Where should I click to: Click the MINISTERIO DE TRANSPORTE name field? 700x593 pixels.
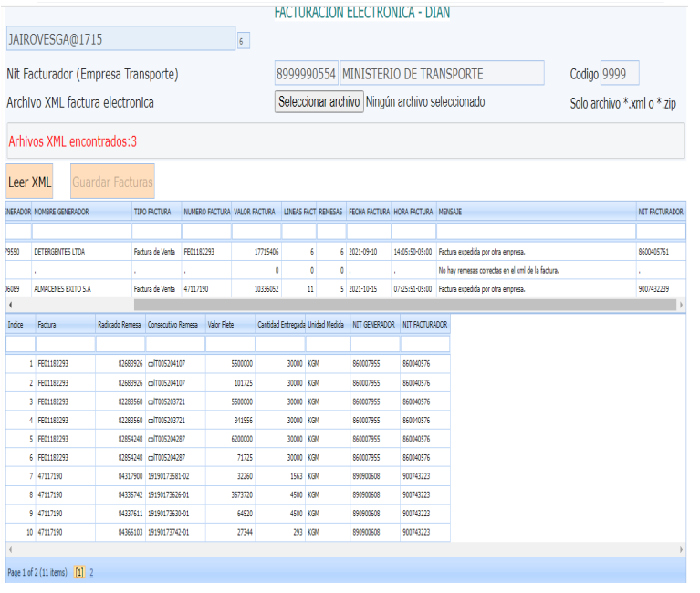coord(442,74)
